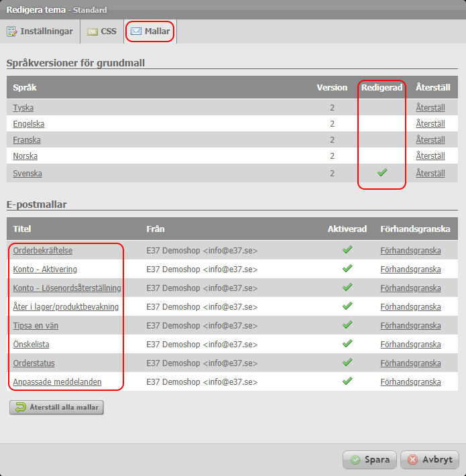The height and width of the screenshot is (476, 466).
Task: Click Återställ for Tyska row
Action: (x=430, y=107)
